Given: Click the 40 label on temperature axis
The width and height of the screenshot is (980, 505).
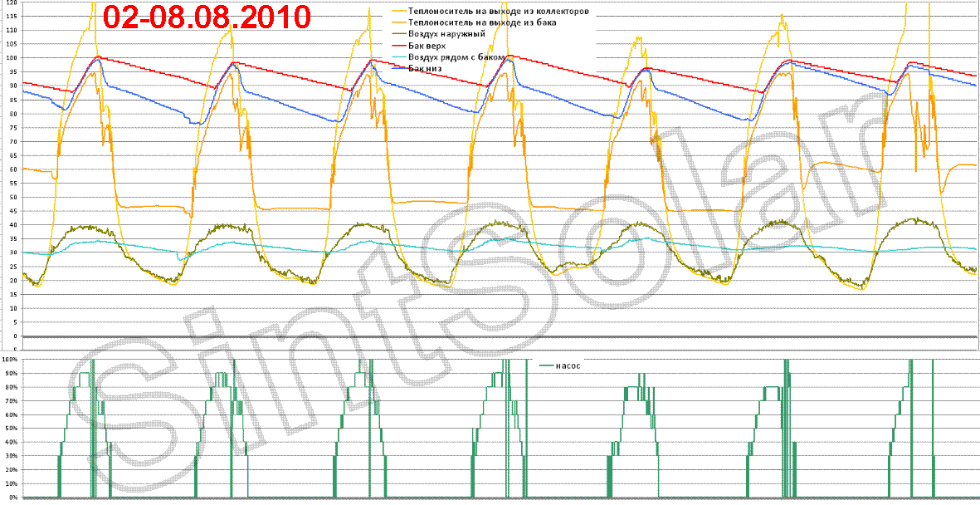Looking at the screenshot, I should point(14,224).
